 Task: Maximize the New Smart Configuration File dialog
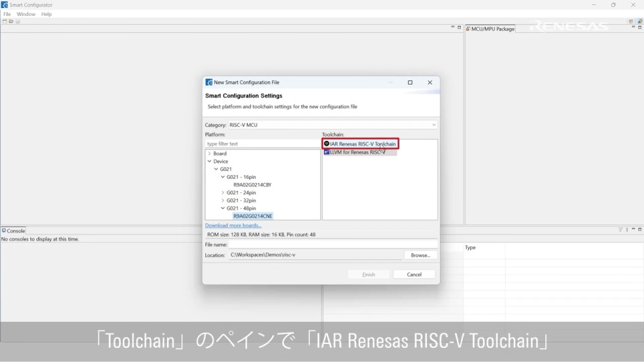[410, 82]
